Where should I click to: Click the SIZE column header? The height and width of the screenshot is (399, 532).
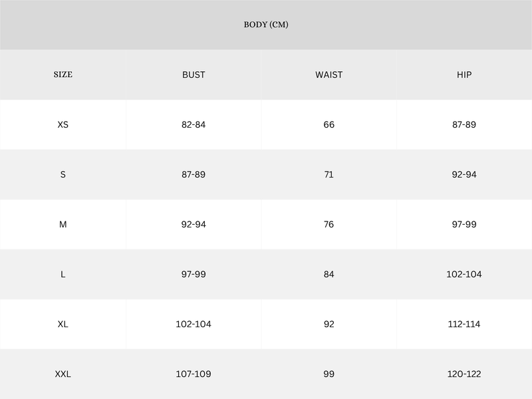63,74
